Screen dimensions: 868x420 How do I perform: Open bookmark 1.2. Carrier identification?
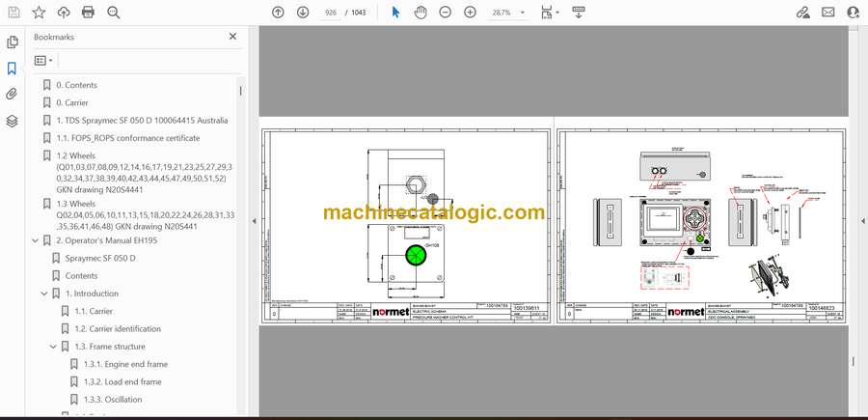pyautogui.click(x=118, y=328)
